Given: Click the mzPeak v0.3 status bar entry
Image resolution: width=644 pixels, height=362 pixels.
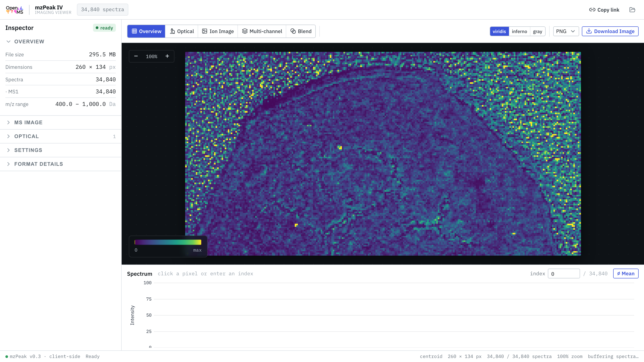Looking at the screenshot, I should click(25, 356).
